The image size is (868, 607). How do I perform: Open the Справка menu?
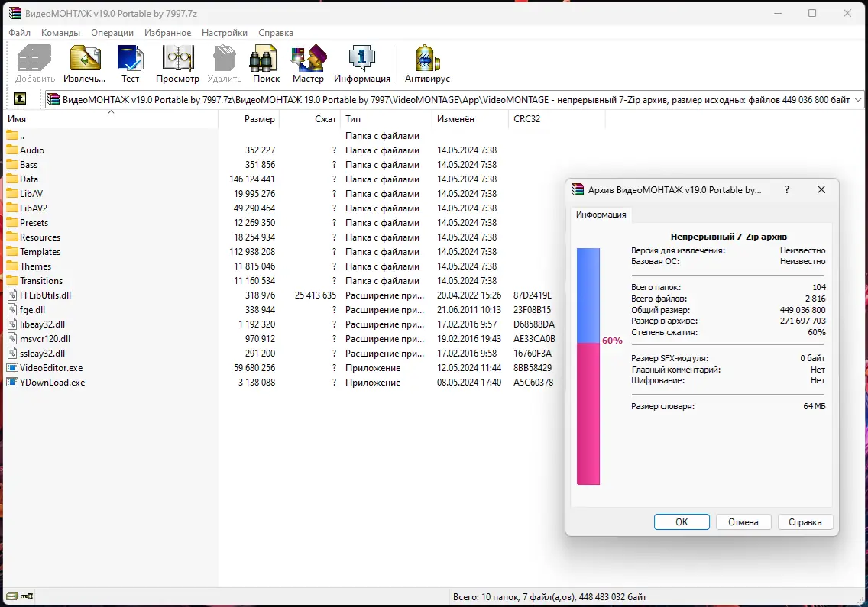pos(276,33)
